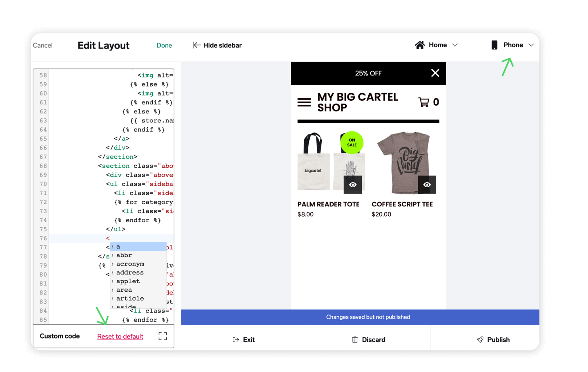Click PALM READER TOTE product name
This screenshot has height=372, width=588.
(328, 204)
